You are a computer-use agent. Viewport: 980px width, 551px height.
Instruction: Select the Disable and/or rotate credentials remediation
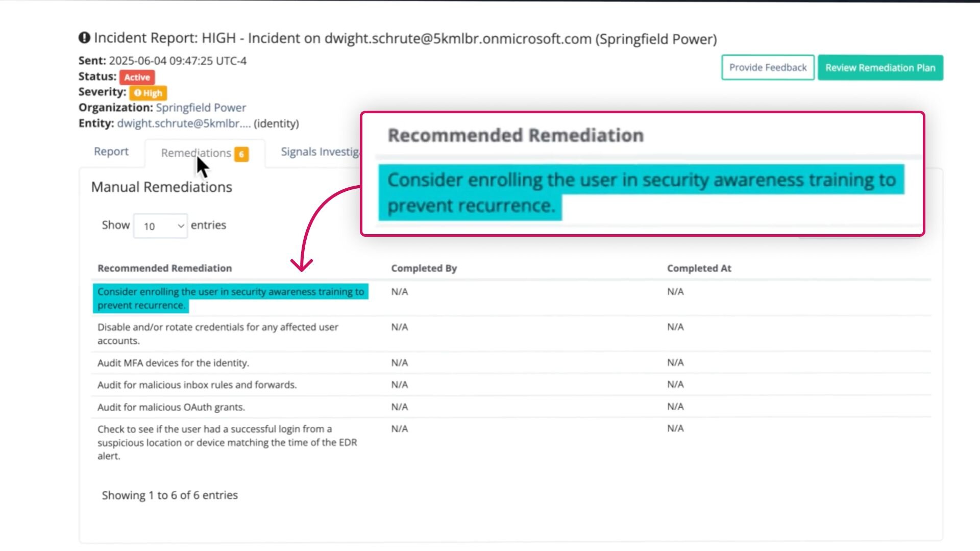tap(217, 334)
